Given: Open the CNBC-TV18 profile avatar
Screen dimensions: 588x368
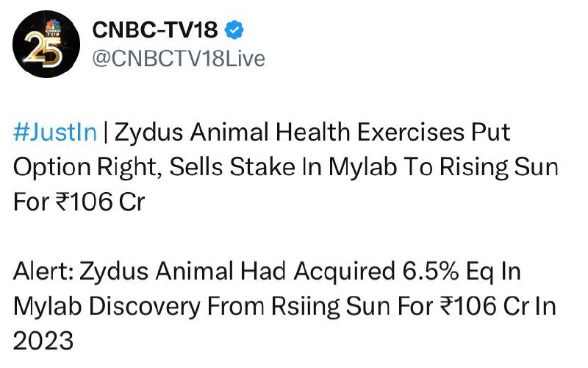Looking at the screenshot, I should click(x=46, y=44).
